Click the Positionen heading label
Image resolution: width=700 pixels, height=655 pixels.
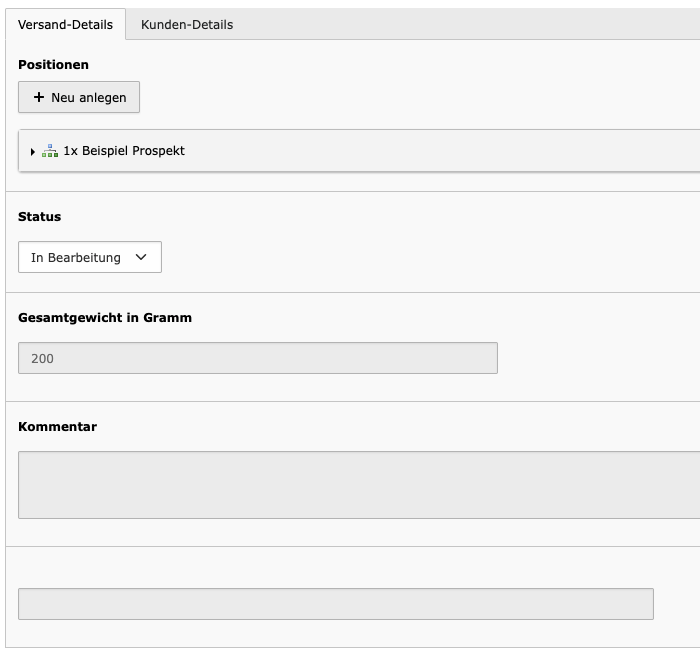point(54,65)
